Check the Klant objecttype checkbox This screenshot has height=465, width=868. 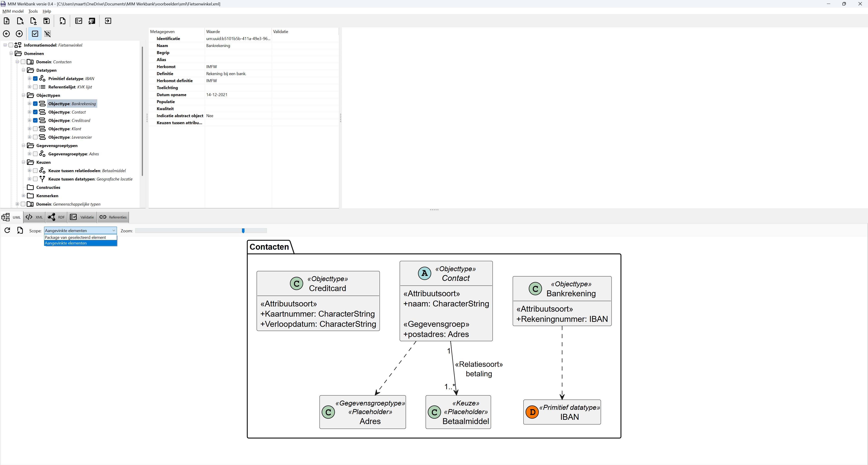click(35, 129)
